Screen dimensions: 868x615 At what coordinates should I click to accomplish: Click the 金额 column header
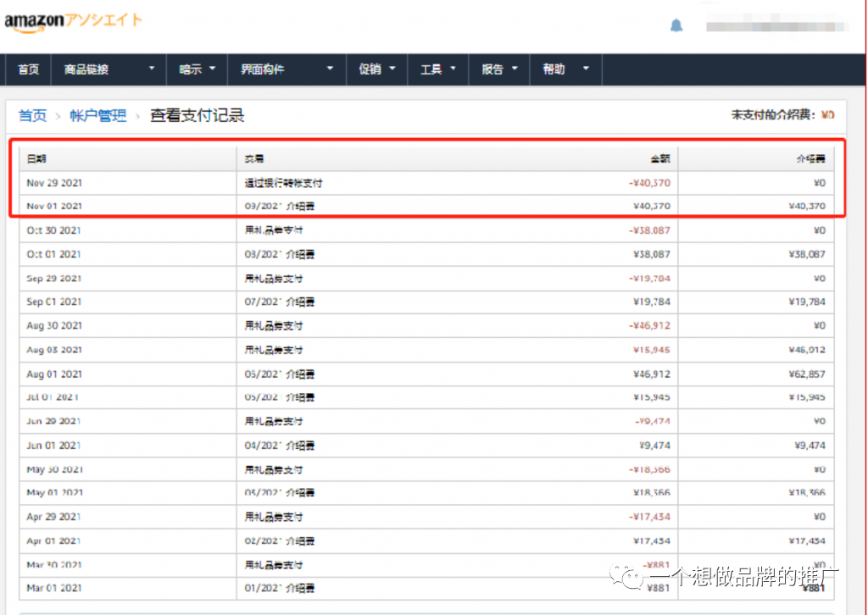[659, 159]
